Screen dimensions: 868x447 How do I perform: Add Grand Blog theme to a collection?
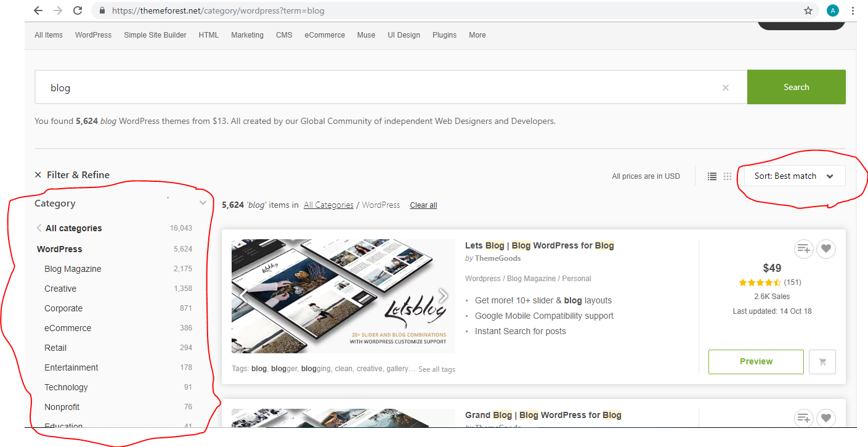coord(803,419)
